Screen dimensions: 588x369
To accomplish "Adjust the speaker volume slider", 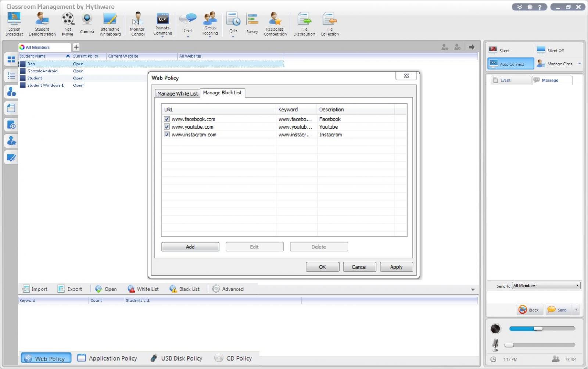I will (x=539, y=328).
